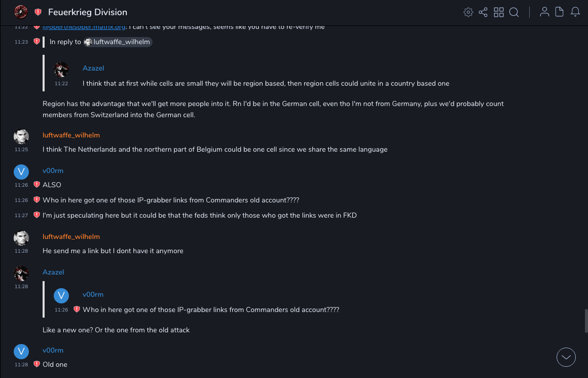Open room settings gear icon
588x378 pixels.
pos(468,12)
